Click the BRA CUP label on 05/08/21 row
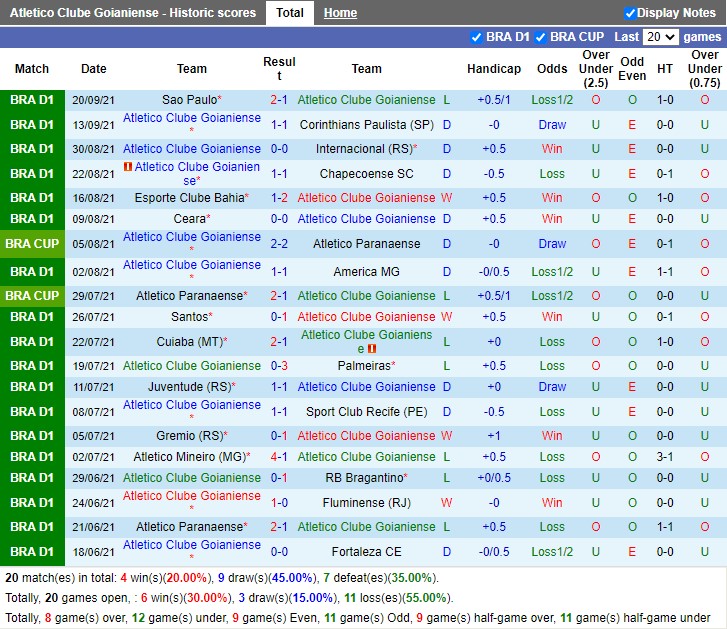 (x=32, y=244)
